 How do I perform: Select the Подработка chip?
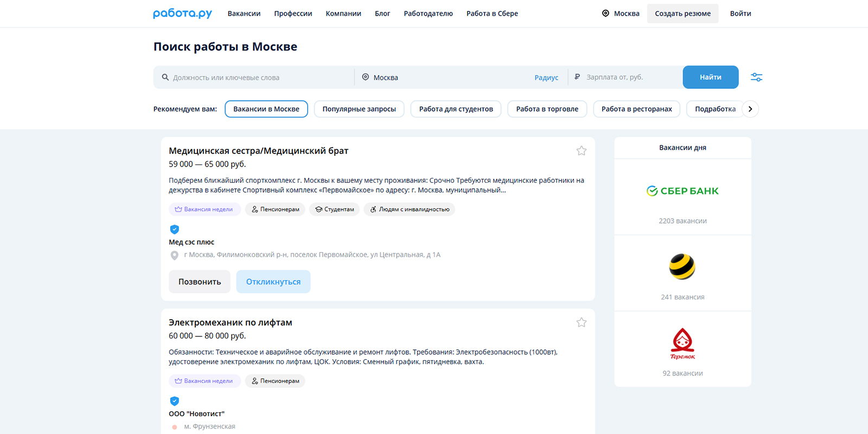715,109
